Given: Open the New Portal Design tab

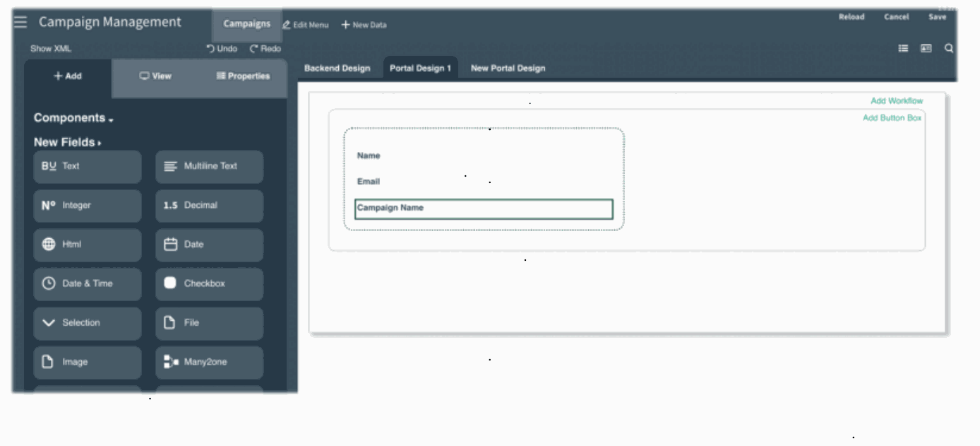Looking at the screenshot, I should [x=508, y=69].
